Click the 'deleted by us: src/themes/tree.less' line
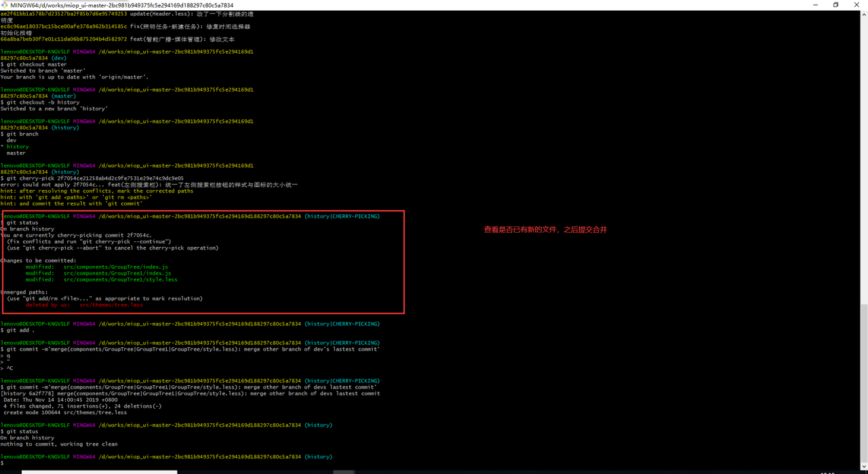 [84, 305]
